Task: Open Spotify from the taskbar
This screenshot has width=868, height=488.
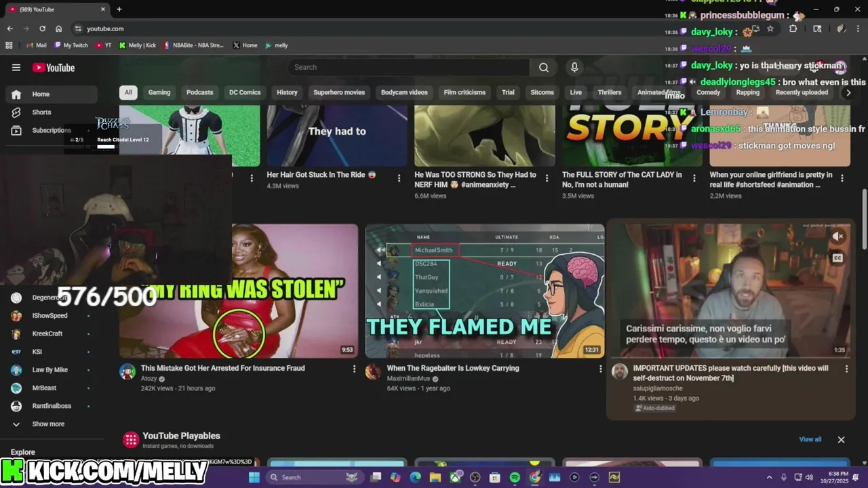Action: click(x=515, y=477)
